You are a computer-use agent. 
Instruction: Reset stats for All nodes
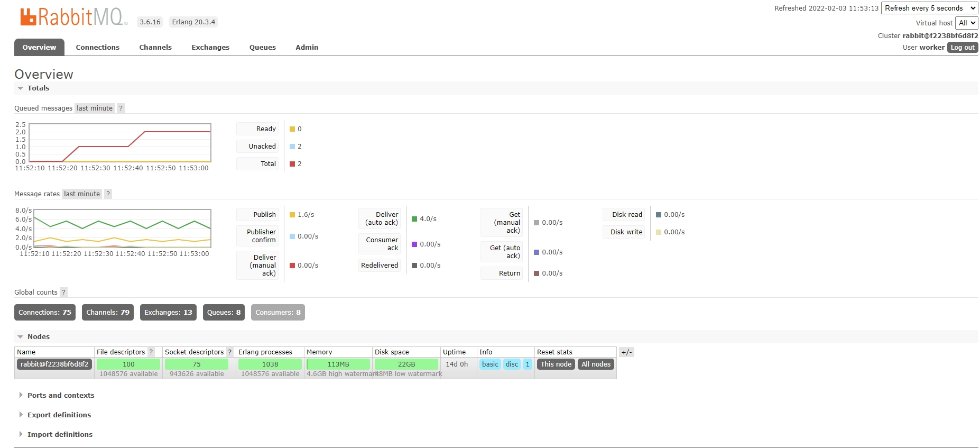point(596,364)
